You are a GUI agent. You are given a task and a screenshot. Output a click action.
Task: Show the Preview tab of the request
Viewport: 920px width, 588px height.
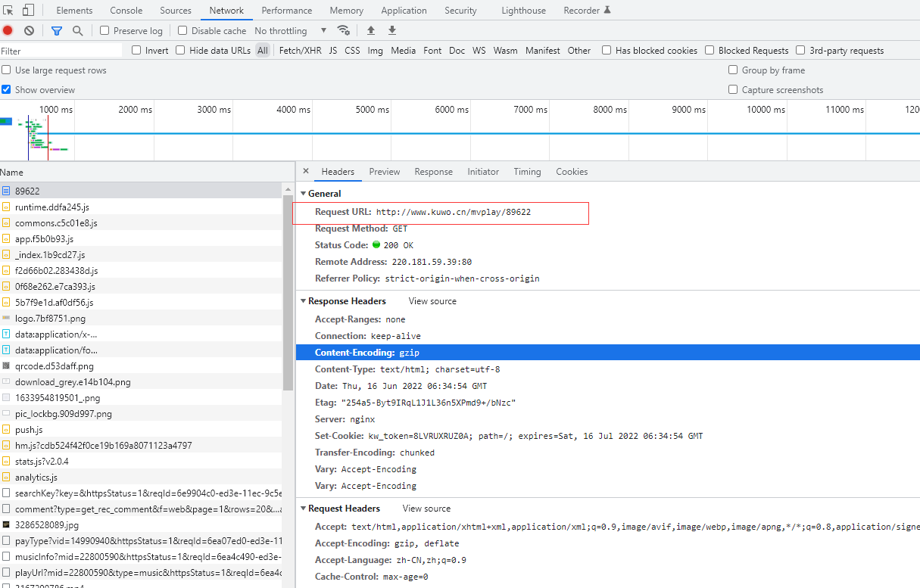click(385, 172)
